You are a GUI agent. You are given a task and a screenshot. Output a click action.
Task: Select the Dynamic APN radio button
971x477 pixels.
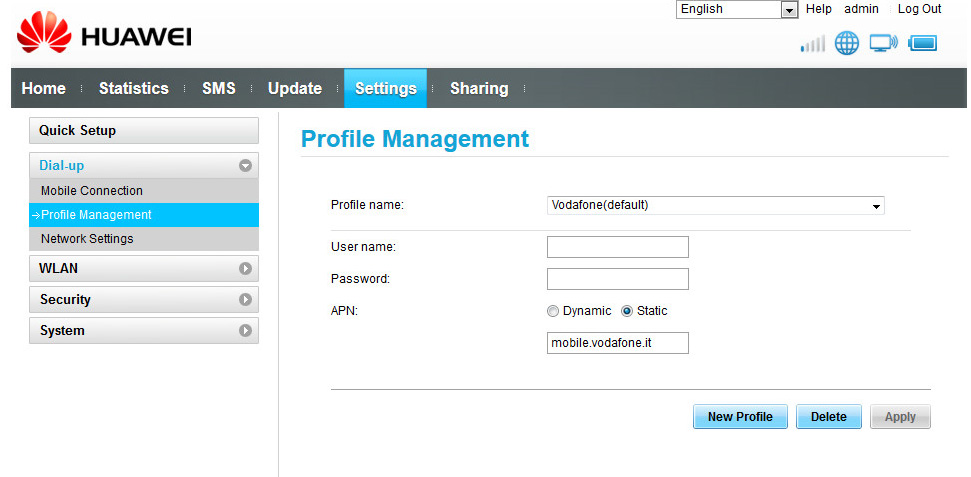(x=553, y=311)
